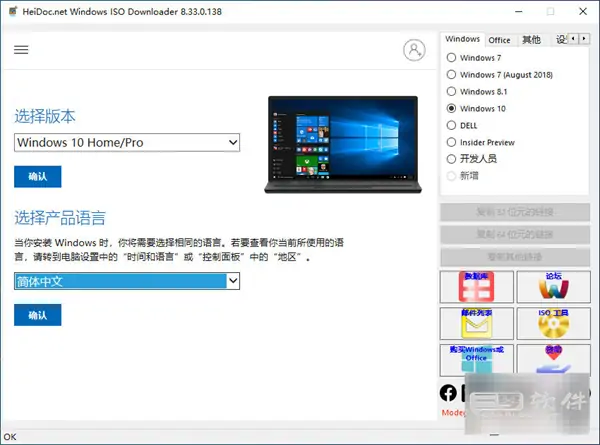Open the 论坛 forum icon button

[553, 287]
